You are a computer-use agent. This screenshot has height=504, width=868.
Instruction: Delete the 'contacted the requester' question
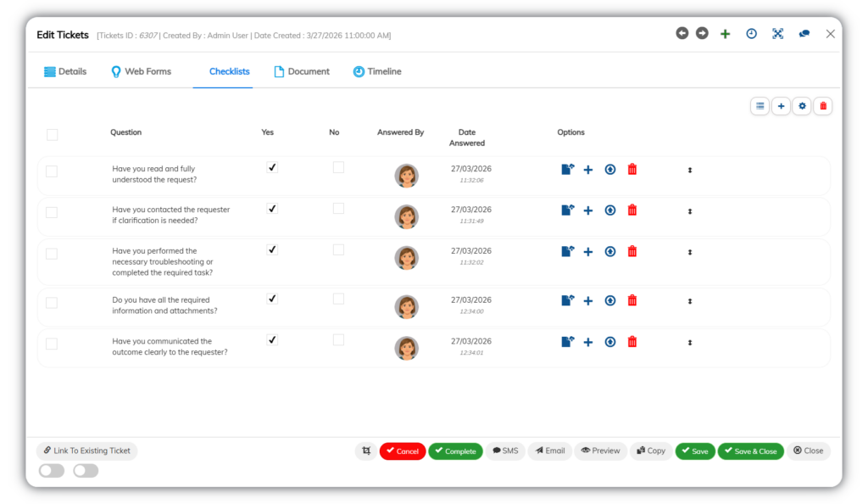[632, 210]
